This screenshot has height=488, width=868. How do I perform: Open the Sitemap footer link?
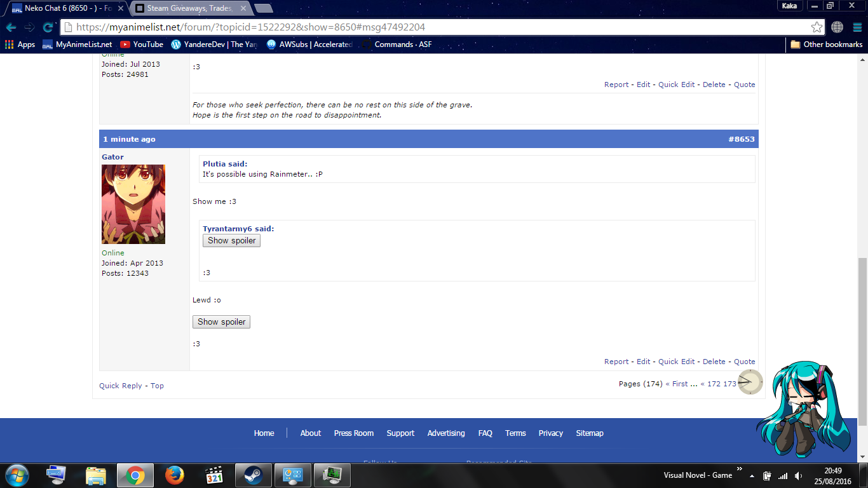click(x=590, y=433)
